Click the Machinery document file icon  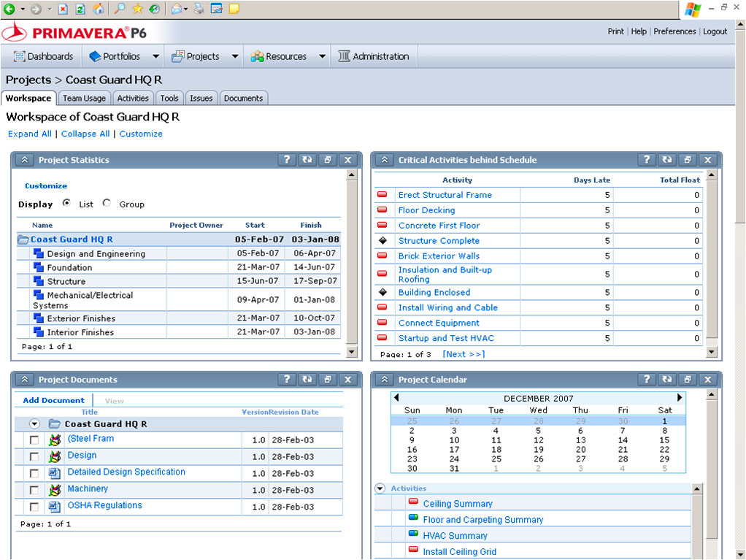tap(55, 490)
